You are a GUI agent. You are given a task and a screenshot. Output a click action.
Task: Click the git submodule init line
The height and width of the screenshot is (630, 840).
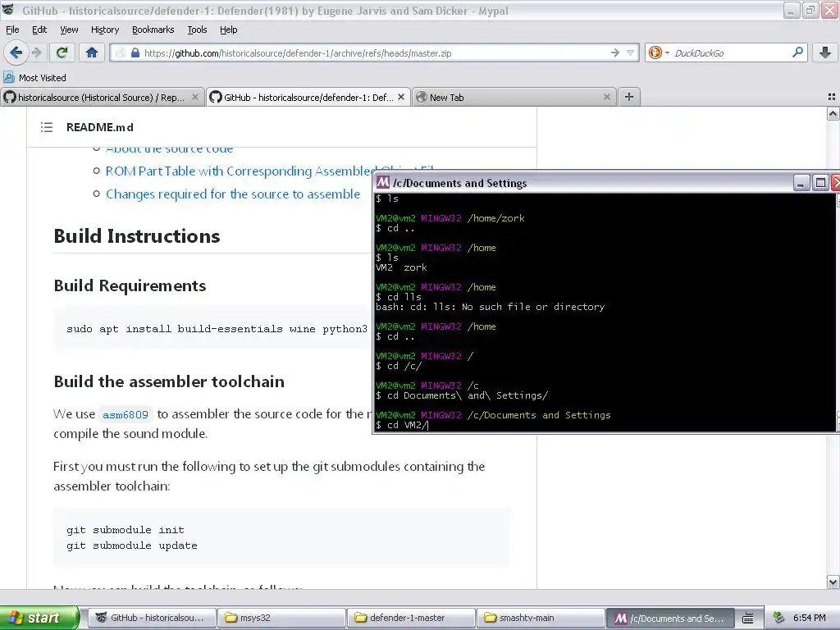coord(126,530)
